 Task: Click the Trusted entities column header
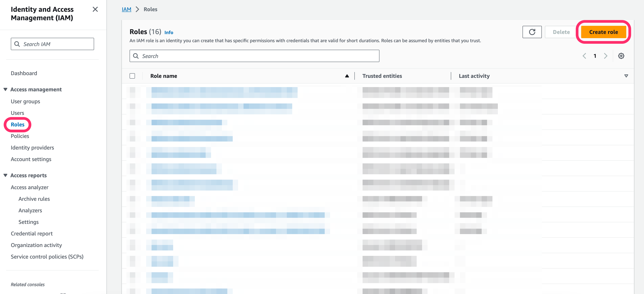382,76
